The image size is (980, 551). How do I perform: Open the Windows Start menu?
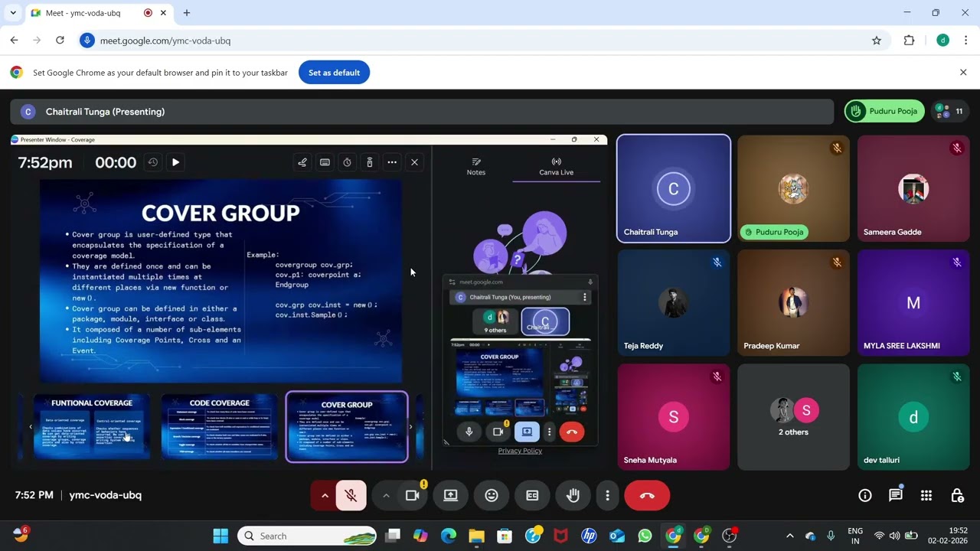pyautogui.click(x=220, y=536)
